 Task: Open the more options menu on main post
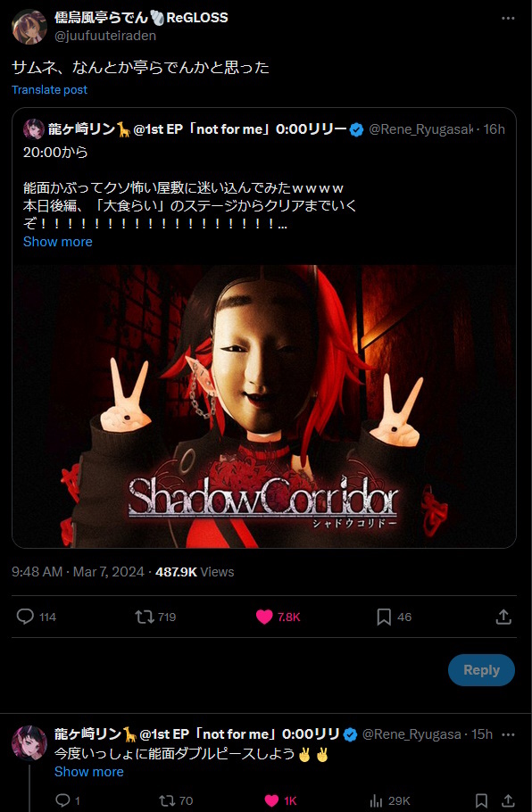coord(508,18)
